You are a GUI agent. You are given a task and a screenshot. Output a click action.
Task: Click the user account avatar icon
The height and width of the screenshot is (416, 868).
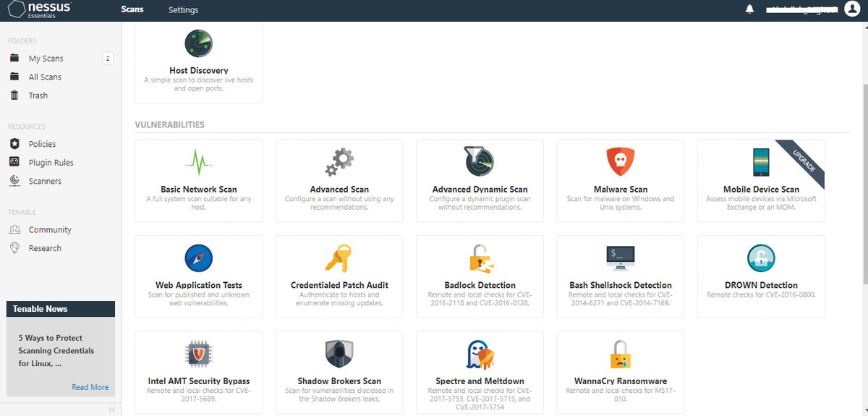[x=851, y=9]
